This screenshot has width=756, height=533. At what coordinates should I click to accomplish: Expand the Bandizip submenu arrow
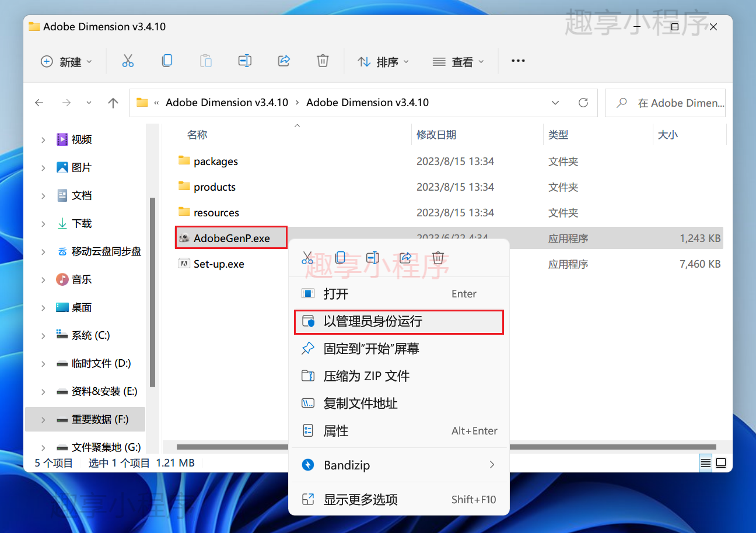(x=492, y=465)
